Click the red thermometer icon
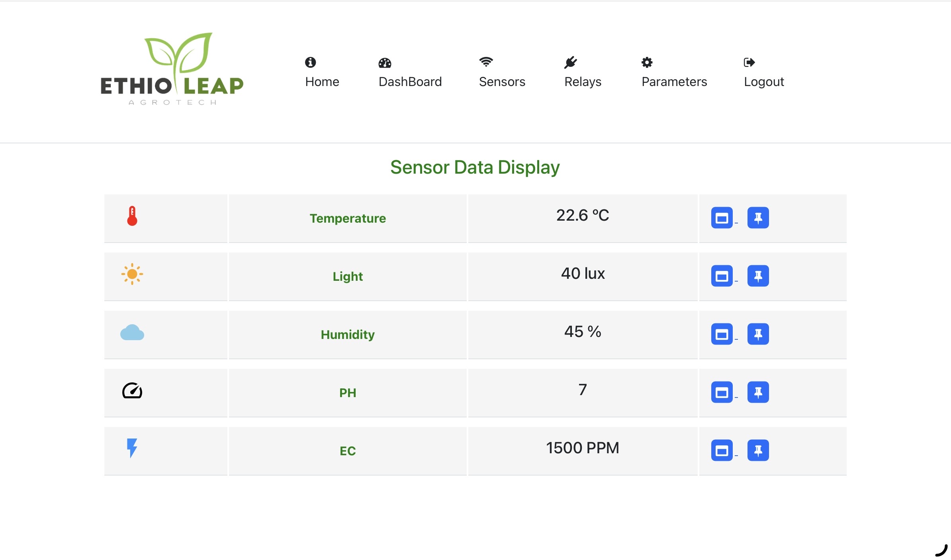This screenshot has width=951, height=560. point(132,216)
